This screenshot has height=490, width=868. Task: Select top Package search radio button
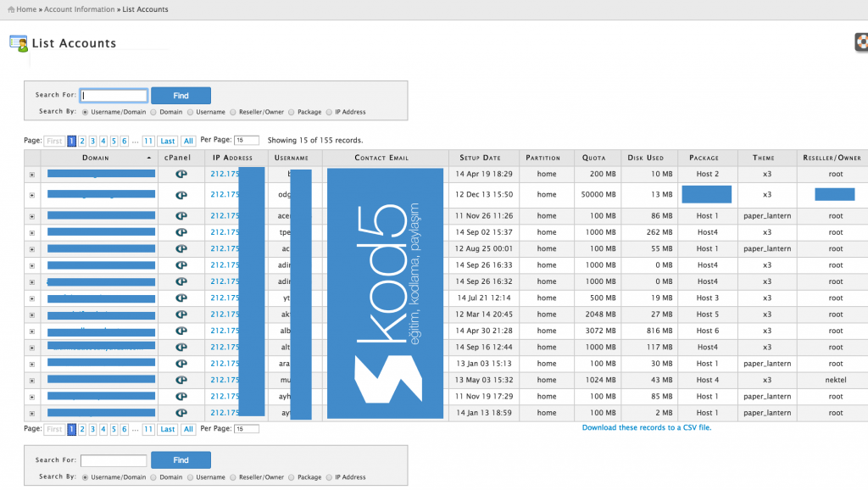[x=292, y=113]
